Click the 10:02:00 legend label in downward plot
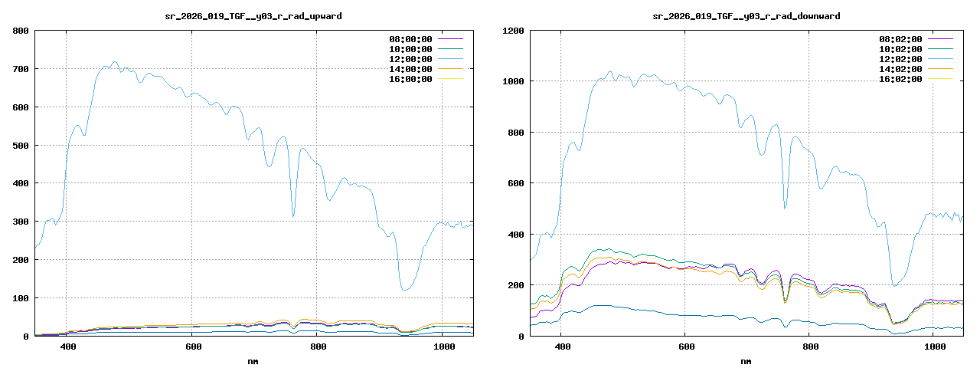 901,49
